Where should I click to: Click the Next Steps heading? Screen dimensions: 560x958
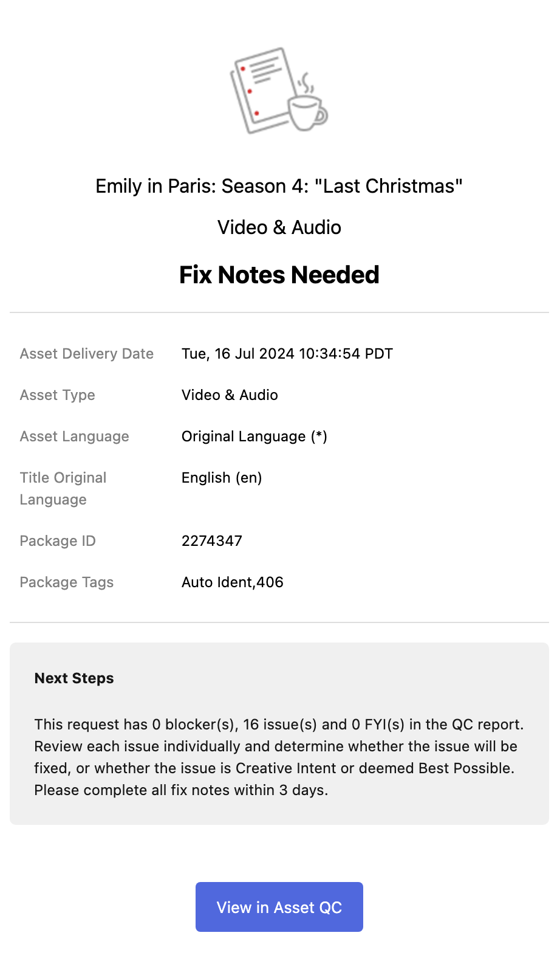(74, 678)
